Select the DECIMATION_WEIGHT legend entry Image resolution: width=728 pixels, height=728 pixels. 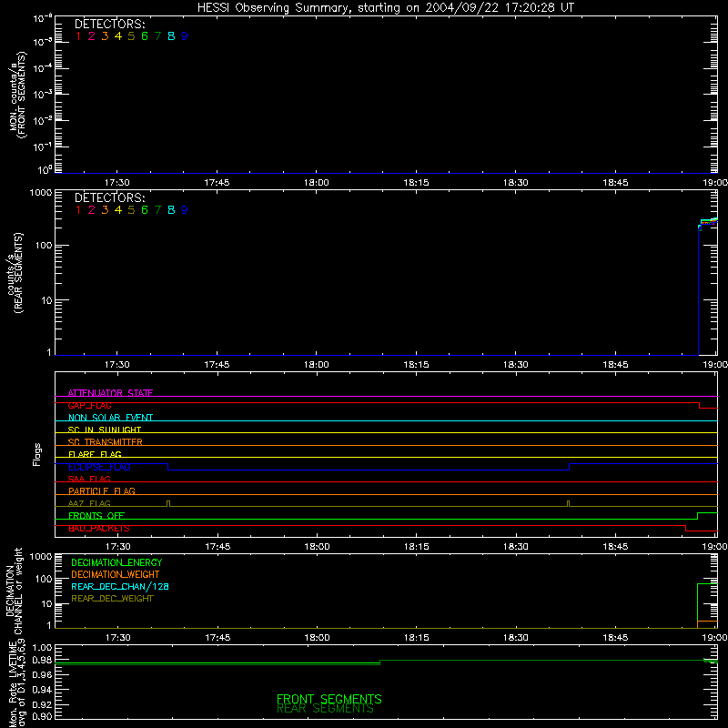pos(116,574)
